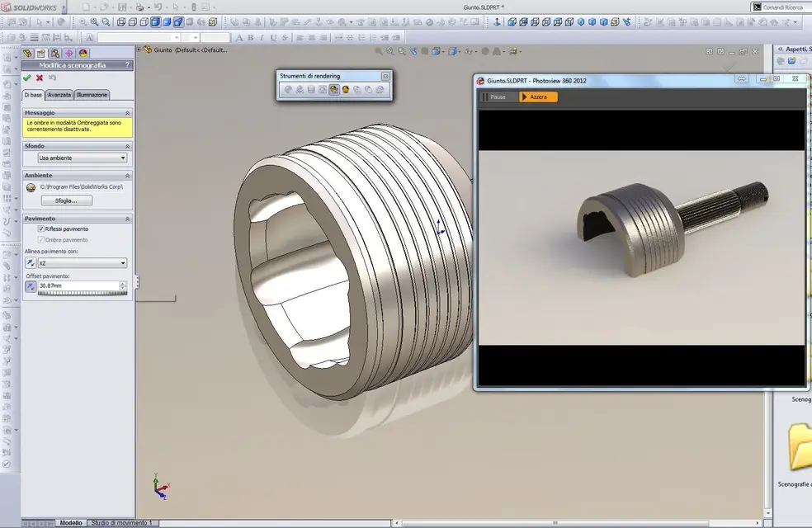The height and width of the screenshot is (528, 812).
Task: Click Azzera in Photoview window
Action: pos(539,97)
